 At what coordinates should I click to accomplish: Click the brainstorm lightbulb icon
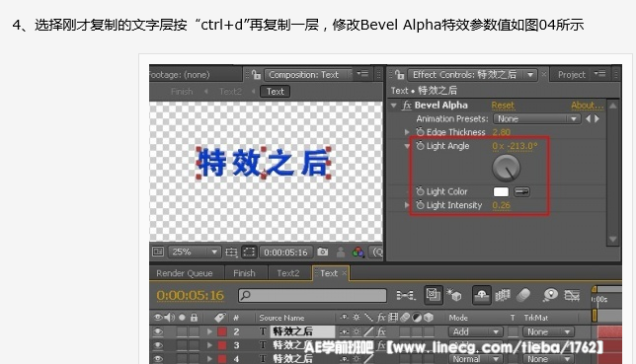pos(550,295)
